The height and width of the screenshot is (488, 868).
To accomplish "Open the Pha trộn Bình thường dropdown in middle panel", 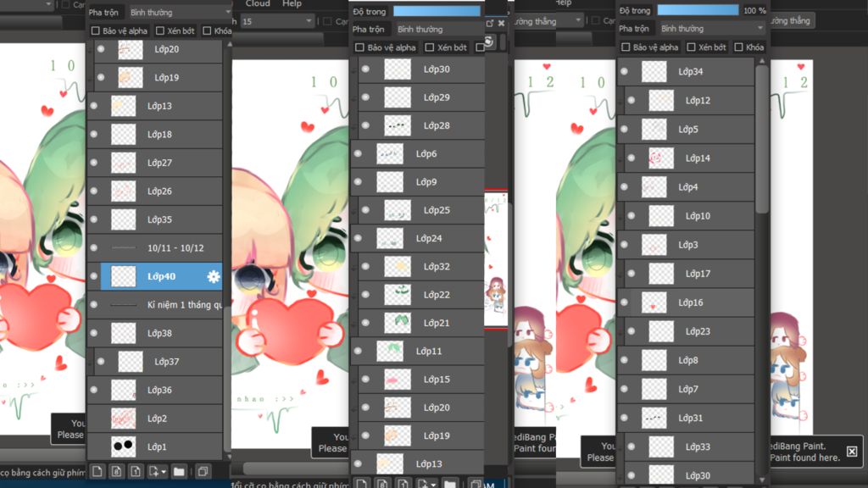I will tap(440, 30).
